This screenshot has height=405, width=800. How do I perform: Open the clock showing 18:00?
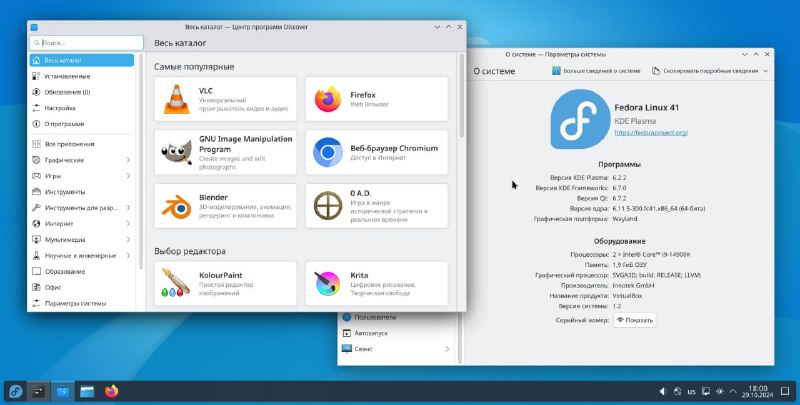tap(758, 392)
